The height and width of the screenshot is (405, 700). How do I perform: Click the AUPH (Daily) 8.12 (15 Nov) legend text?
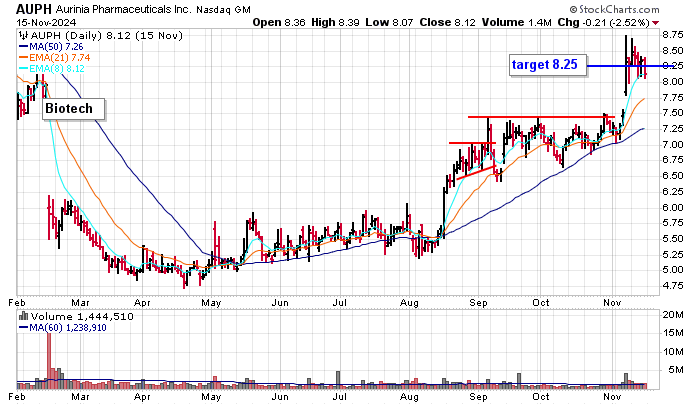tap(107, 36)
